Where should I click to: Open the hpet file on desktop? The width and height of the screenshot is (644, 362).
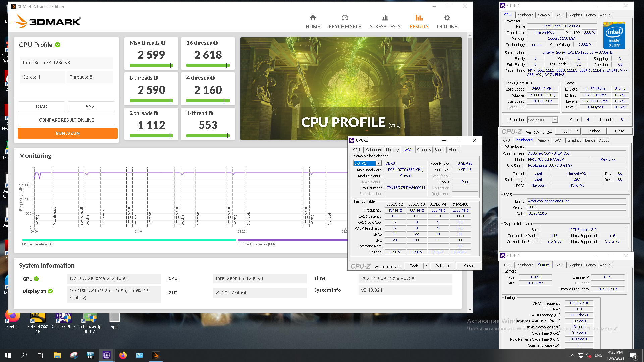(x=115, y=320)
